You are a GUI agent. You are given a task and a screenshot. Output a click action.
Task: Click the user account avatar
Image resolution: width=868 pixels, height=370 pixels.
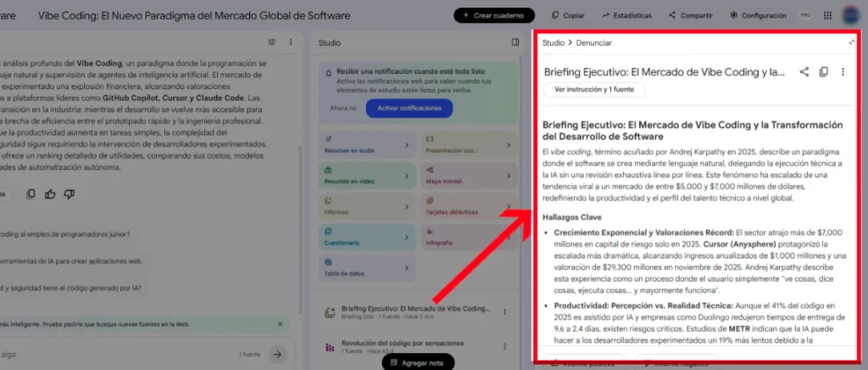[x=851, y=15]
